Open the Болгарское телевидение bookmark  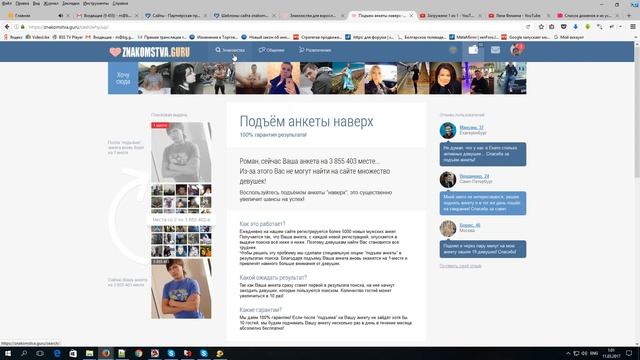pos(422,37)
